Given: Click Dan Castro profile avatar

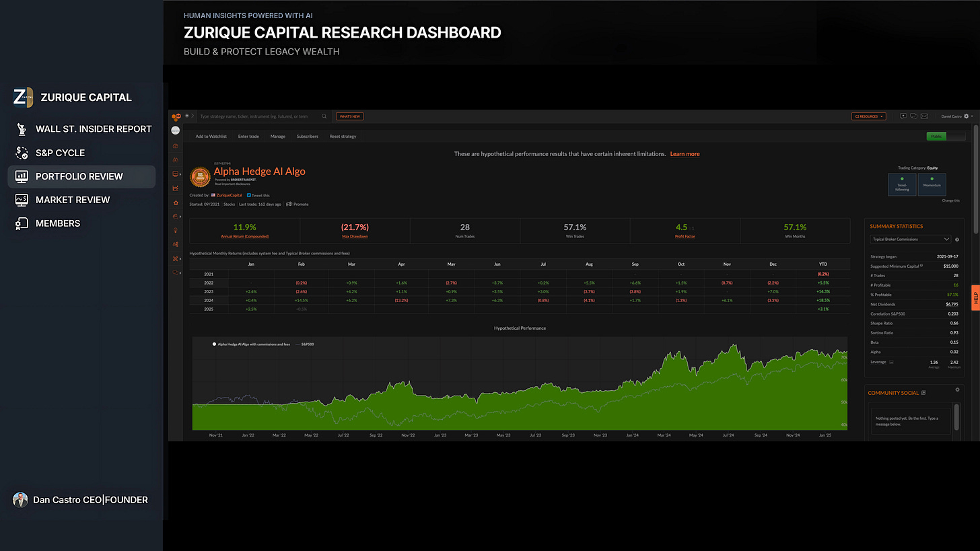Looking at the screenshot, I should click(20, 500).
